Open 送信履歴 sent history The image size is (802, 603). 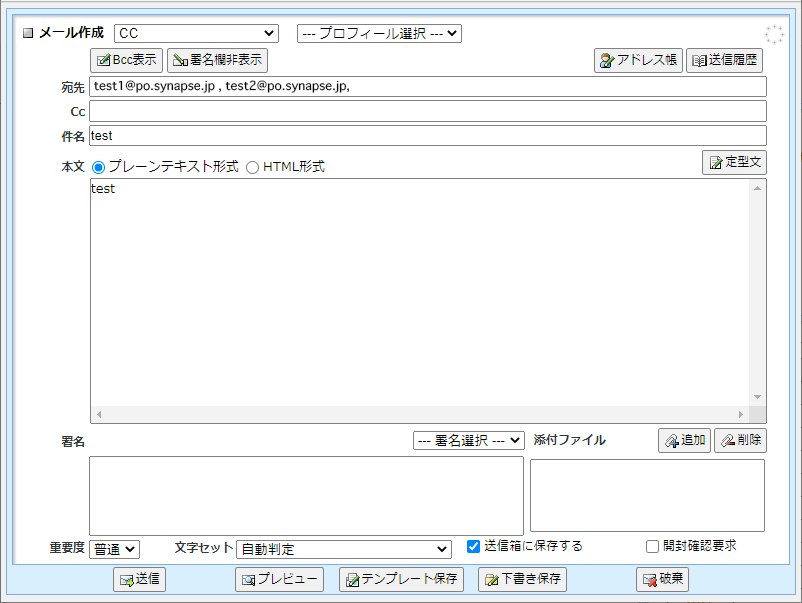726,60
